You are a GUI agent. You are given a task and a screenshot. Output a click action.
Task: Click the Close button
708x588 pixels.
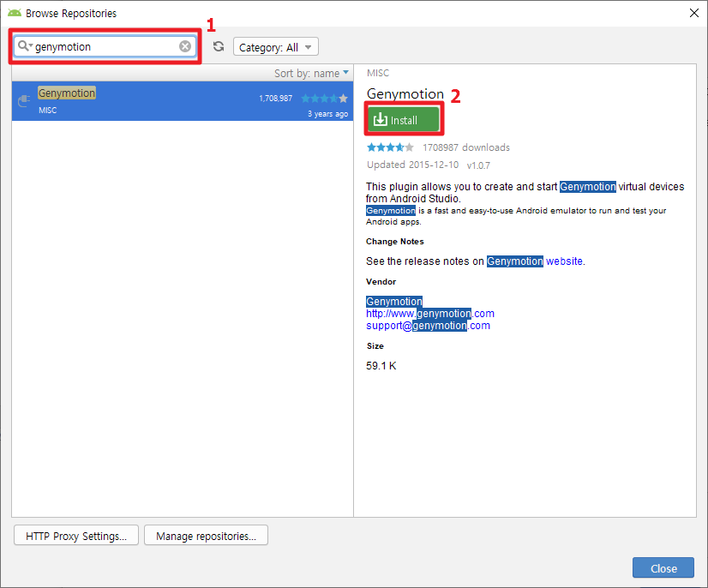pyautogui.click(x=663, y=568)
